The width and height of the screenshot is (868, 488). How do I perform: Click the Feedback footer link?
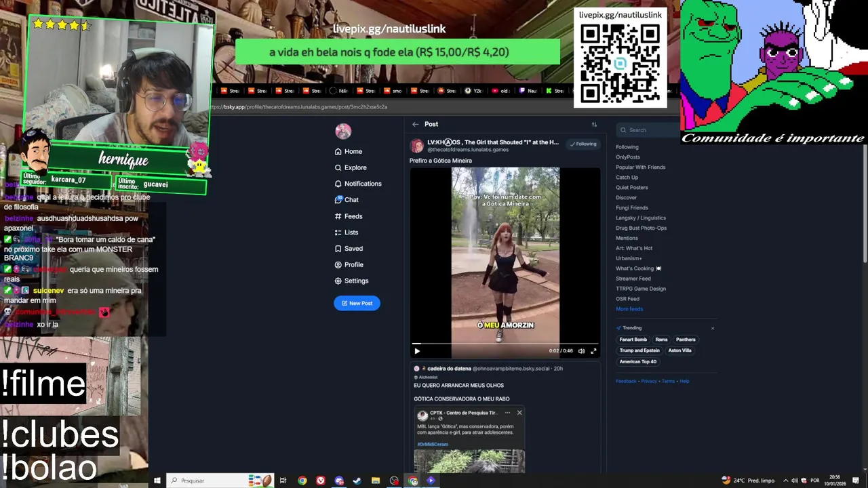coord(626,381)
